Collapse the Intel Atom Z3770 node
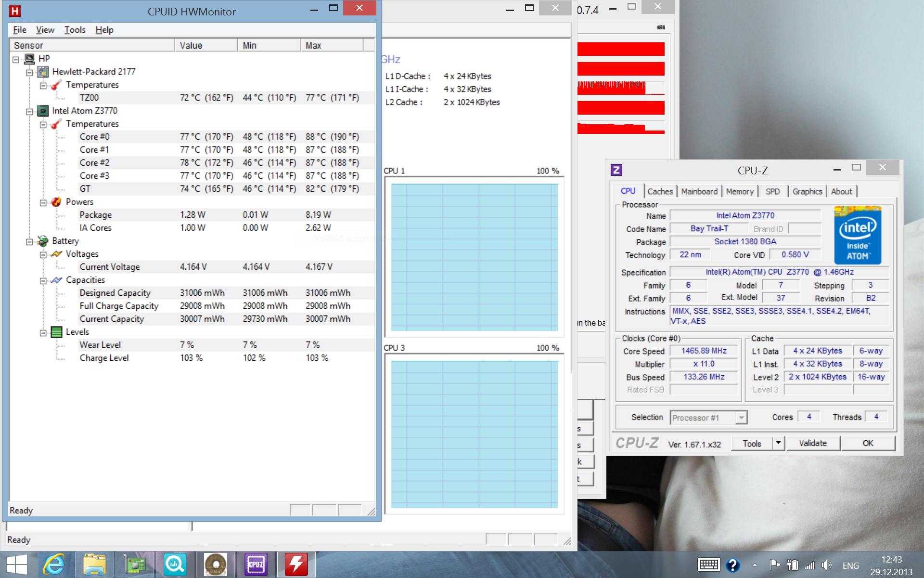924x578 pixels. pos(29,111)
